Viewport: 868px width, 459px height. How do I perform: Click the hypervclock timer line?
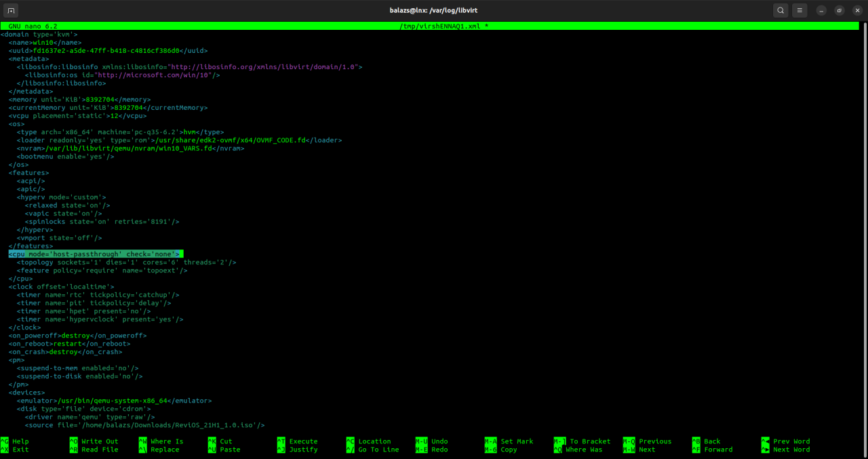point(100,319)
